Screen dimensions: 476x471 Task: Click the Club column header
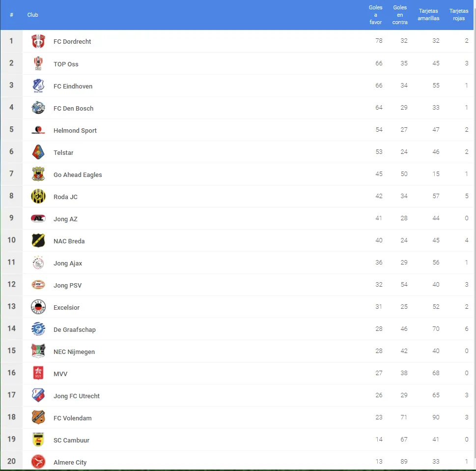32,15
